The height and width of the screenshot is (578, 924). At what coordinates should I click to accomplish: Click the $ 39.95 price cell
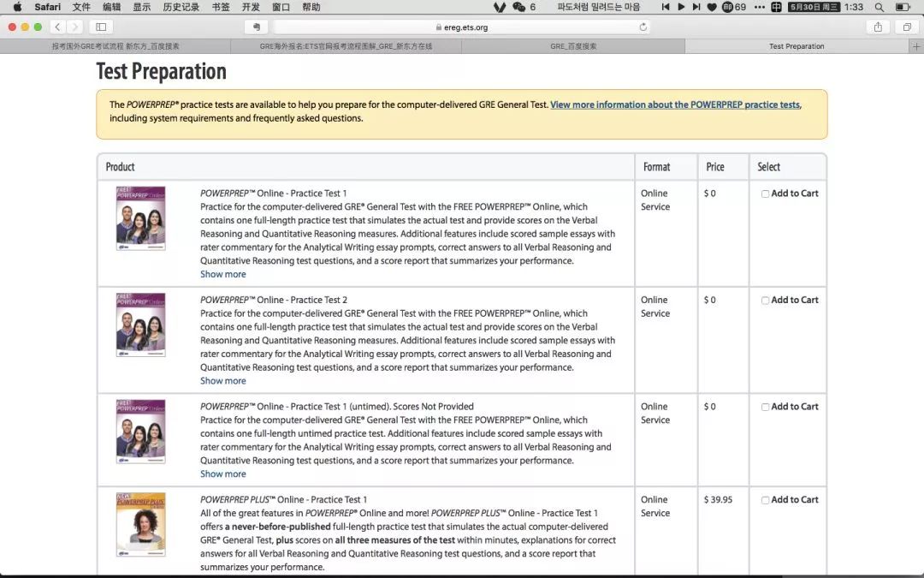pos(718,499)
